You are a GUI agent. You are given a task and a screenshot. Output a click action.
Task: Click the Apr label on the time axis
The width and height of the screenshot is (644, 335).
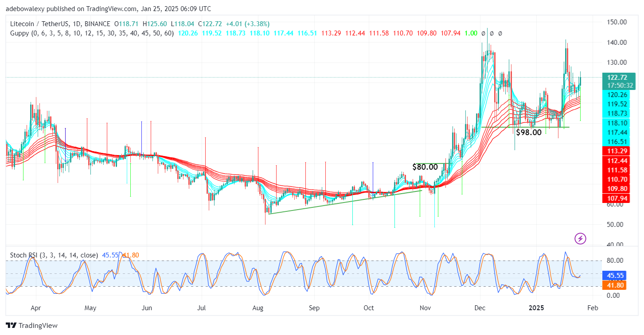(36, 308)
